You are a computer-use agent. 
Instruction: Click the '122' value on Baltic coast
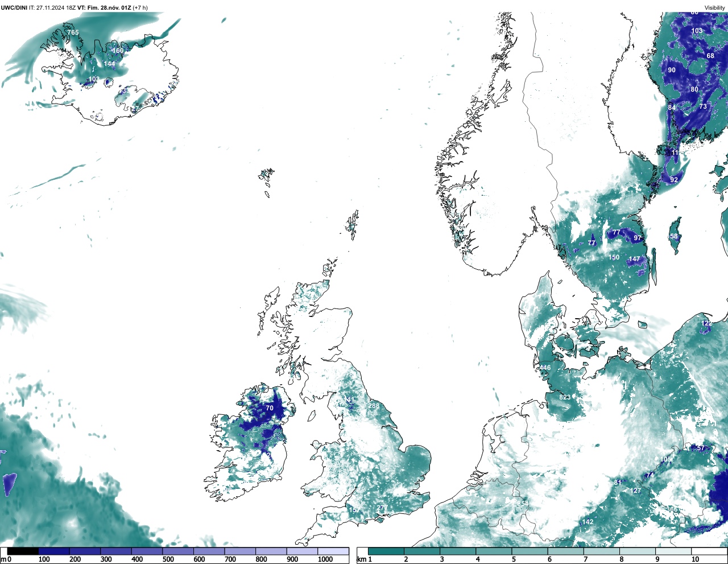pyautogui.click(x=706, y=323)
